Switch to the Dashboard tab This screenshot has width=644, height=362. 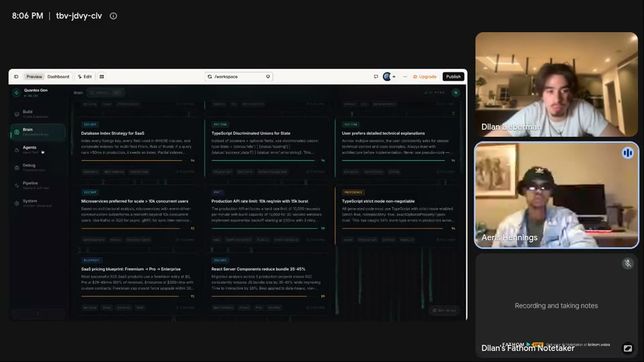pos(58,76)
